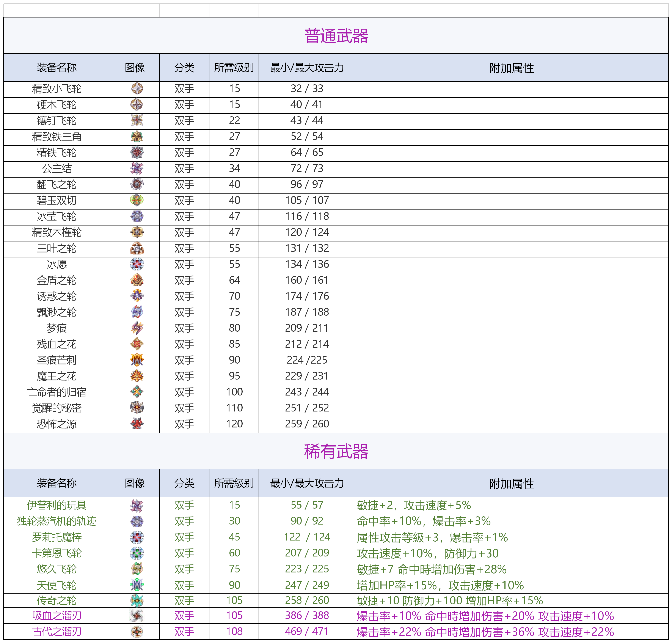Click the 附加属性 header in the rare weapons table

pos(511,484)
